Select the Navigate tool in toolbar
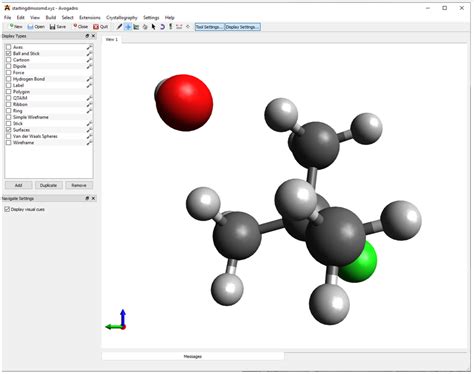This screenshot has width=474, height=374. coord(128,27)
